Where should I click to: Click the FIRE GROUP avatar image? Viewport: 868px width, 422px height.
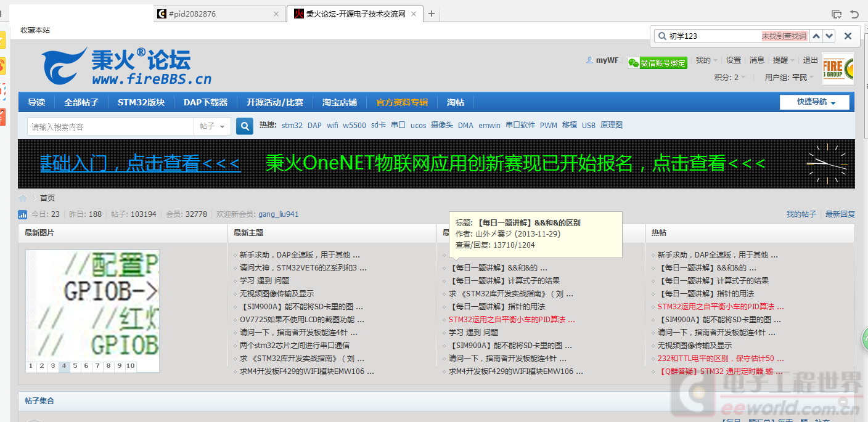[838, 68]
